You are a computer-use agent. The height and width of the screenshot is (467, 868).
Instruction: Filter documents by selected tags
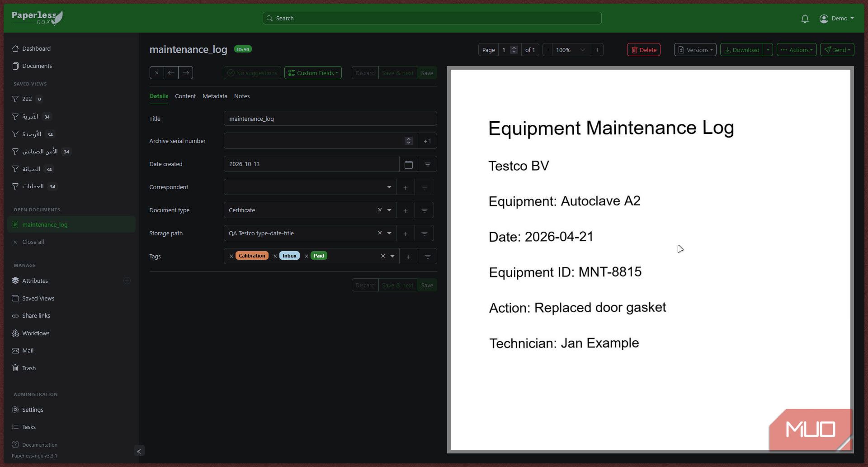point(427,257)
